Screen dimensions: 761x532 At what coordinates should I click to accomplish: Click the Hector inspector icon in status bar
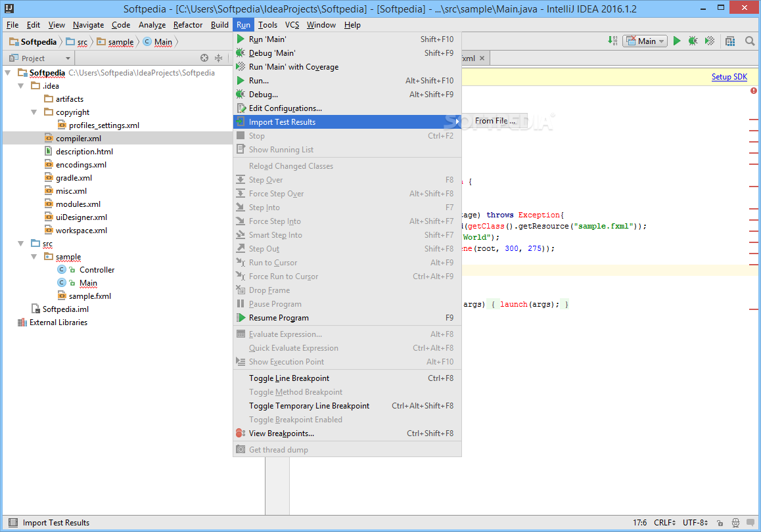point(736,523)
